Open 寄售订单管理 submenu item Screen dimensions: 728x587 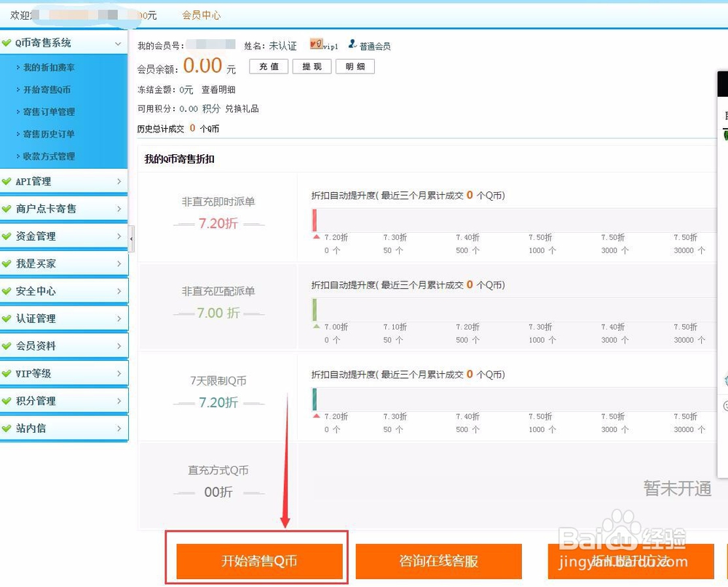point(49,112)
